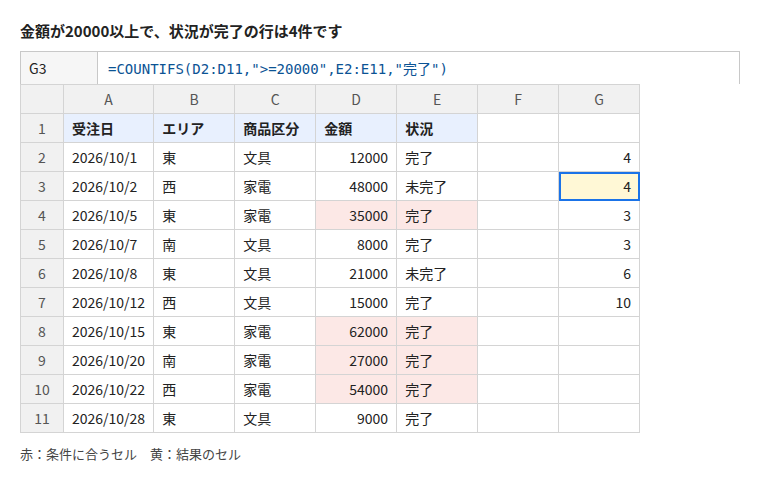Select date cell 2026/10/8
Image resolution: width=760 pixels, height=477 pixels.
(109, 273)
